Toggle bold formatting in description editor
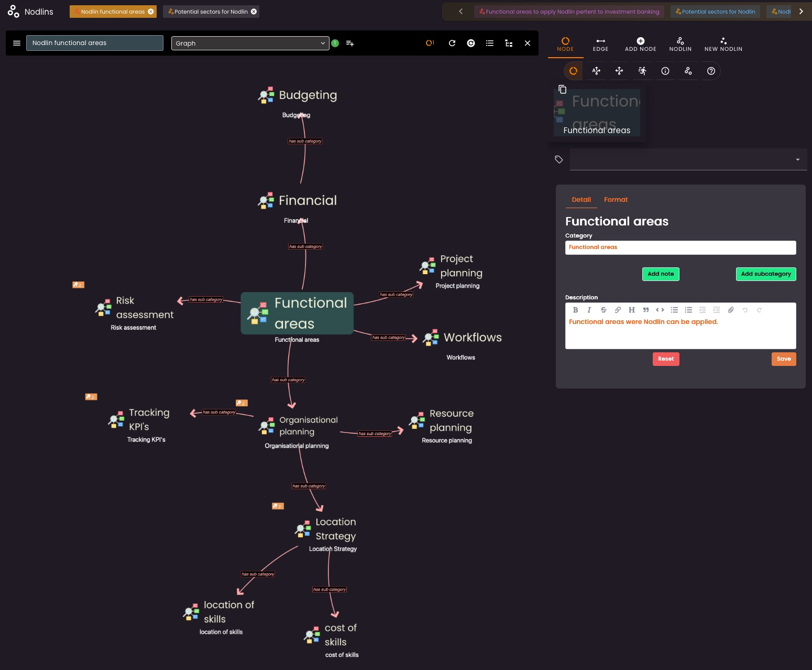This screenshot has height=670, width=812. [575, 310]
